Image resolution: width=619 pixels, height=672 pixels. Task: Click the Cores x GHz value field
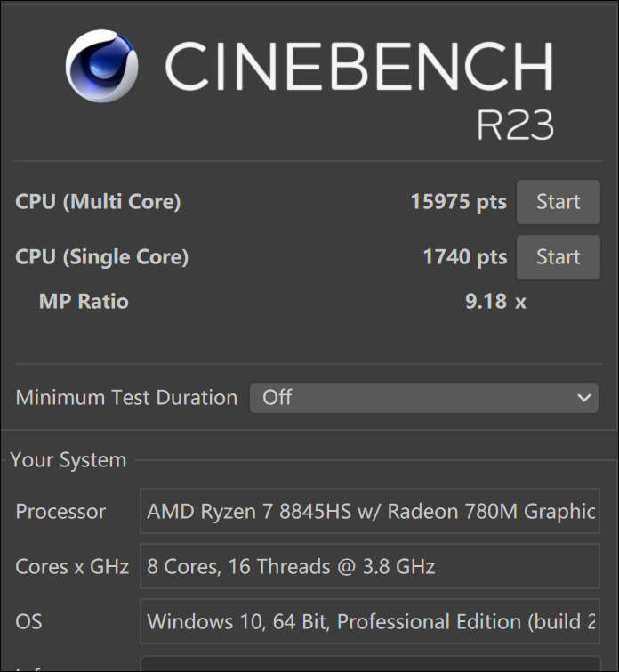[x=369, y=567]
